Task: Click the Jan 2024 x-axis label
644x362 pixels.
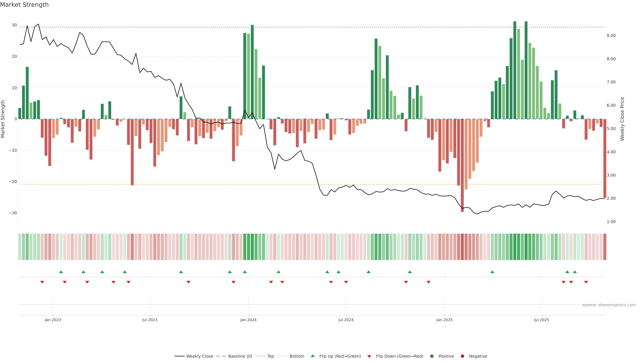Action: (248, 320)
